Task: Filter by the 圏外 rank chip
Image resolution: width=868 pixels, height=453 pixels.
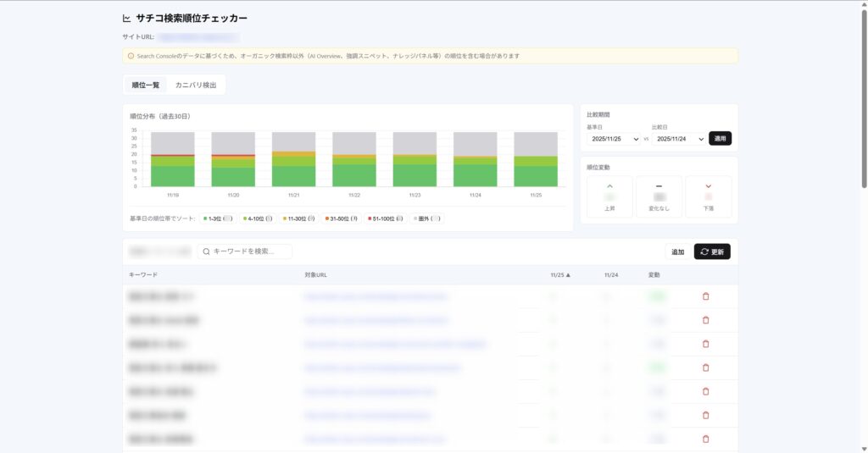Action: (x=427, y=219)
